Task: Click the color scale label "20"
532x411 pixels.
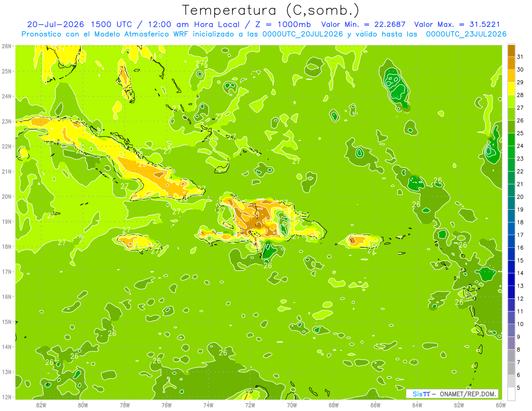Action: (520, 197)
